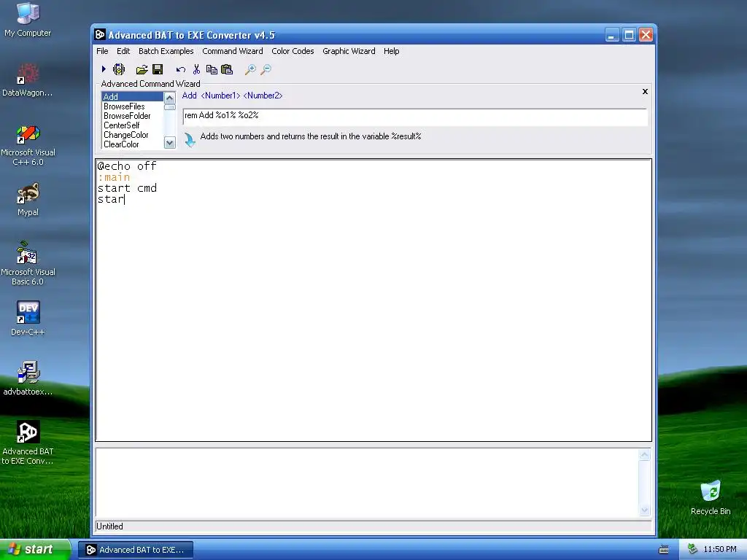Open the Edit menu
The height and width of the screenshot is (560, 747).
click(x=123, y=51)
